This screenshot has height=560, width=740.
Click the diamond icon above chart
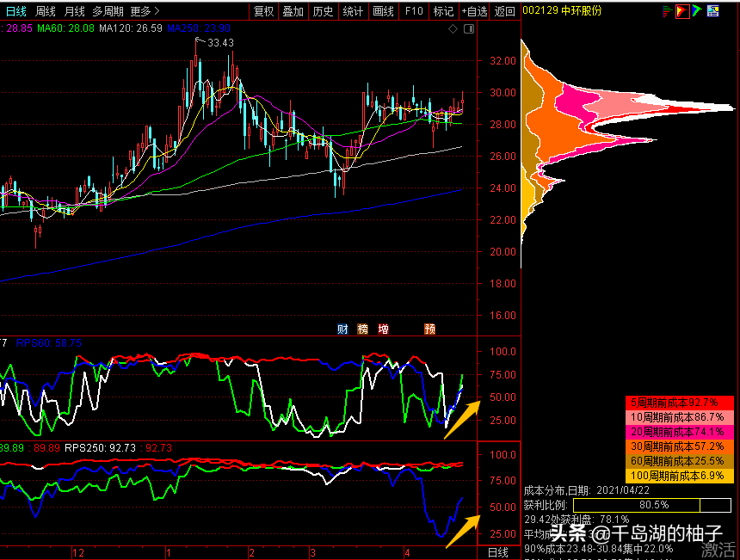coord(453,29)
